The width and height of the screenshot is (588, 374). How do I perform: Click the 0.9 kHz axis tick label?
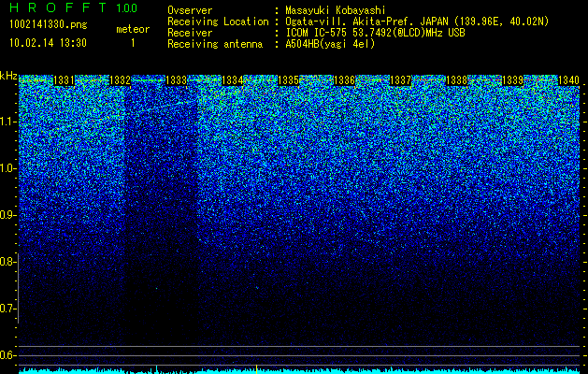tap(7, 215)
